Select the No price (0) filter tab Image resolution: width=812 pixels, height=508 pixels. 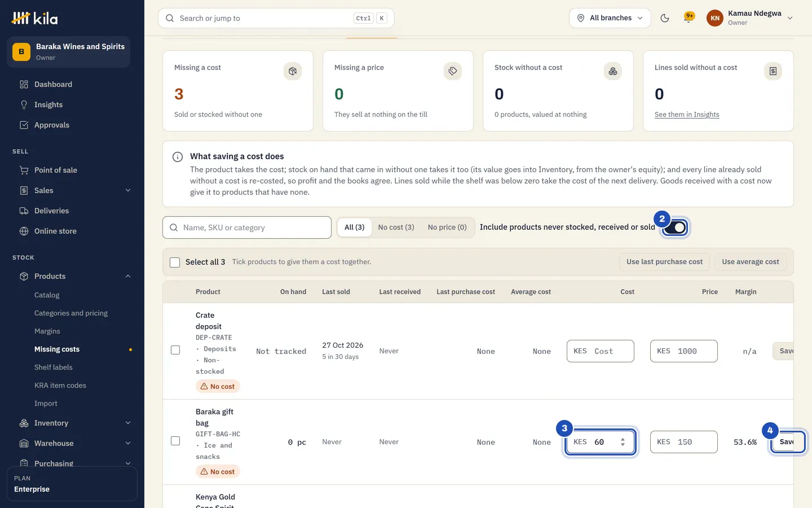447,227
